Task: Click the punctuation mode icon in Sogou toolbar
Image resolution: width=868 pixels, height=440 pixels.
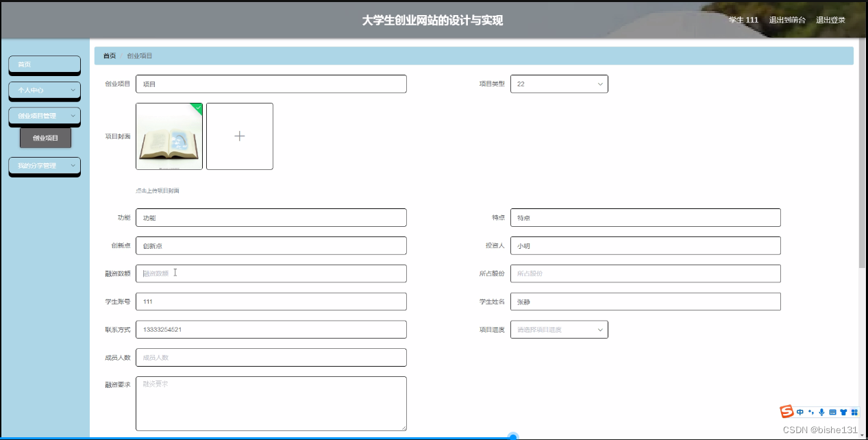Action: pos(810,411)
